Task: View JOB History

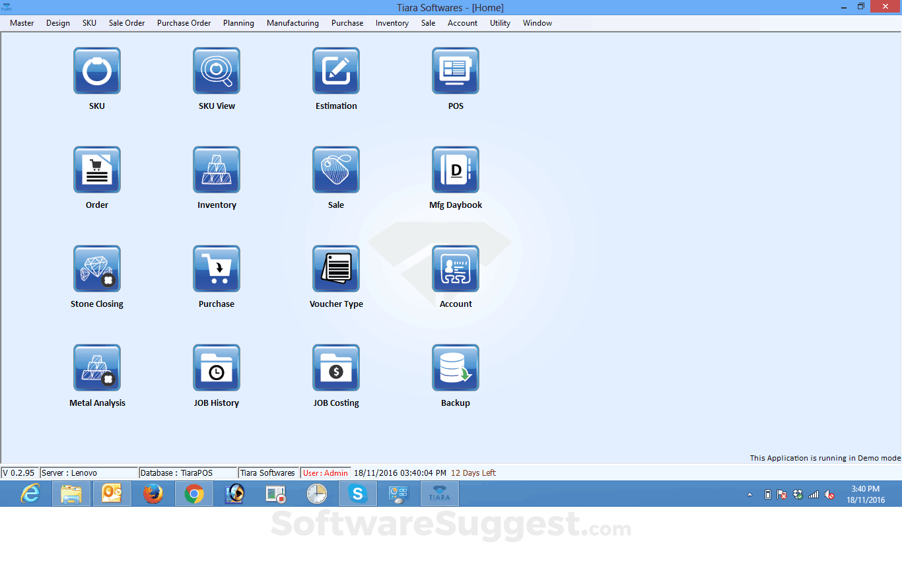Action: [x=217, y=368]
